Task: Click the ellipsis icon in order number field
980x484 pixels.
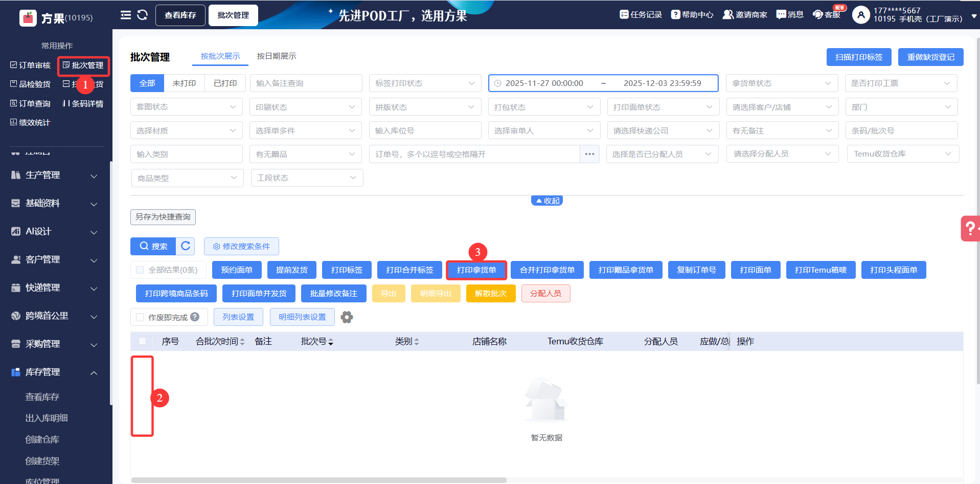Action: (589, 154)
